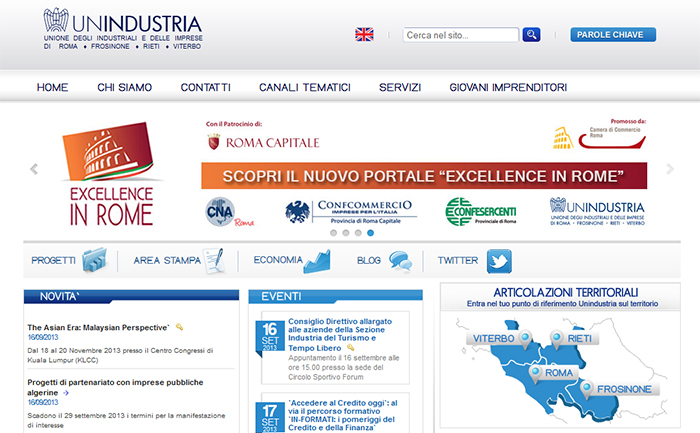
Task: Click the Parole Chiave button
Action: [613, 35]
